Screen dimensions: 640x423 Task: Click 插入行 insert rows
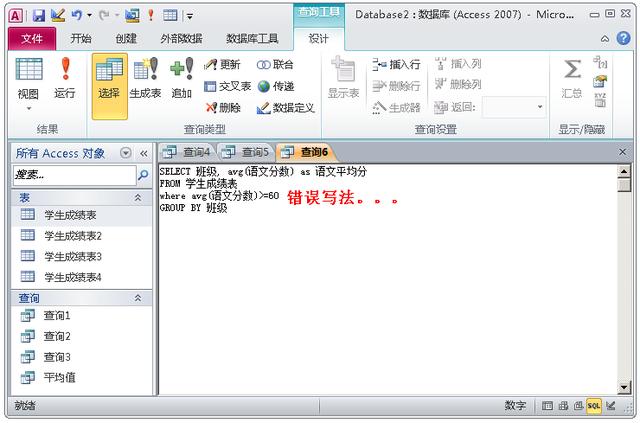tap(396, 64)
